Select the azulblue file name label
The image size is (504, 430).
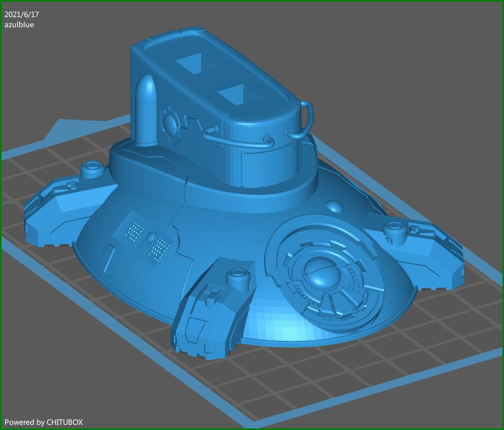pyautogui.click(x=19, y=24)
